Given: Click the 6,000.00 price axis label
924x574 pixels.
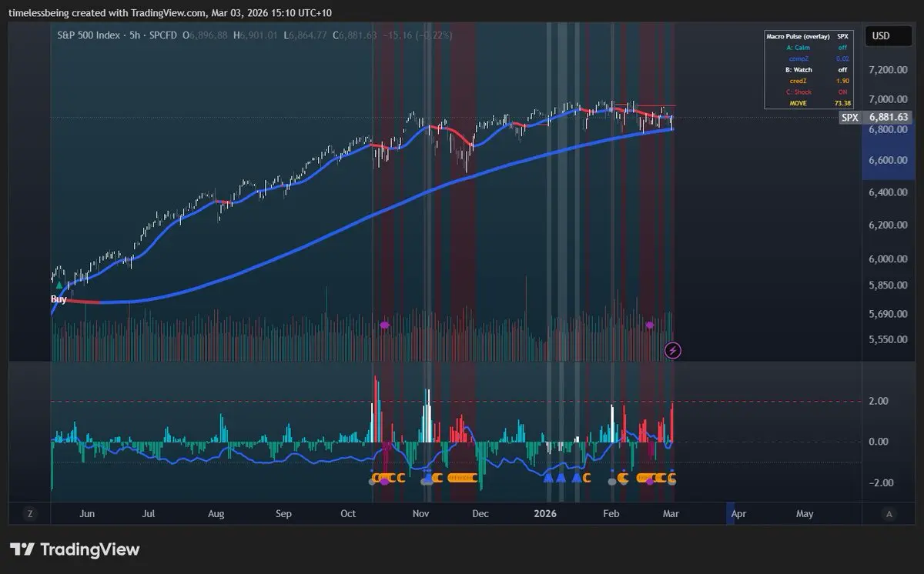Looking at the screenshot, I should (887, 259).
